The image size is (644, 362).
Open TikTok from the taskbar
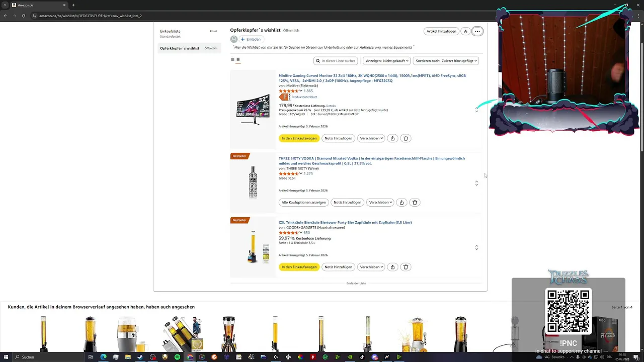(362, 357)
